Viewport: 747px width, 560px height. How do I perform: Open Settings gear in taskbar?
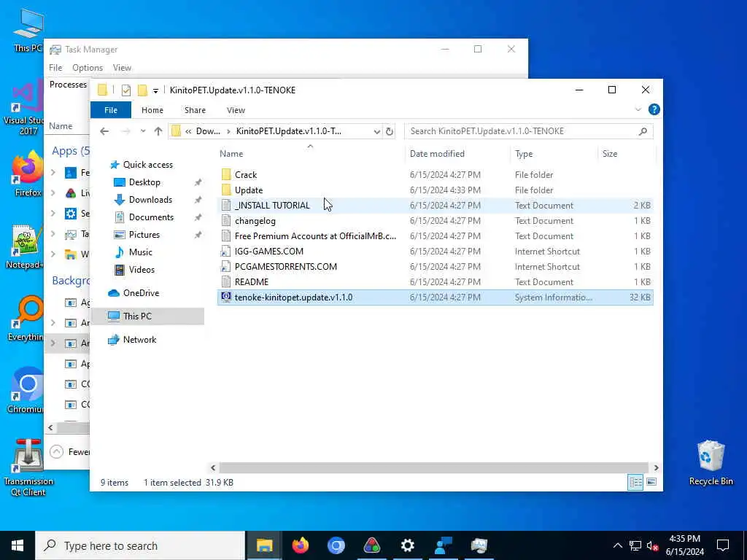click(x=407, y=545)
